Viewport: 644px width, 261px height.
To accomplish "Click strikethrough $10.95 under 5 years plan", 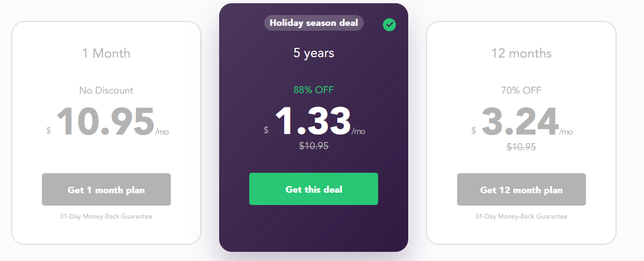I will tap(314, 146).
